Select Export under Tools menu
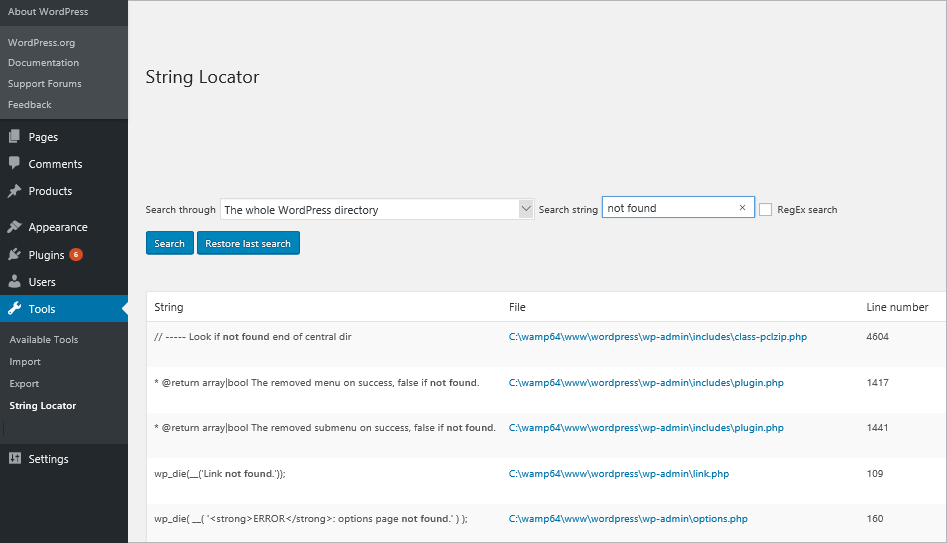This screenshot has height=543, width=947. point(24,384)
